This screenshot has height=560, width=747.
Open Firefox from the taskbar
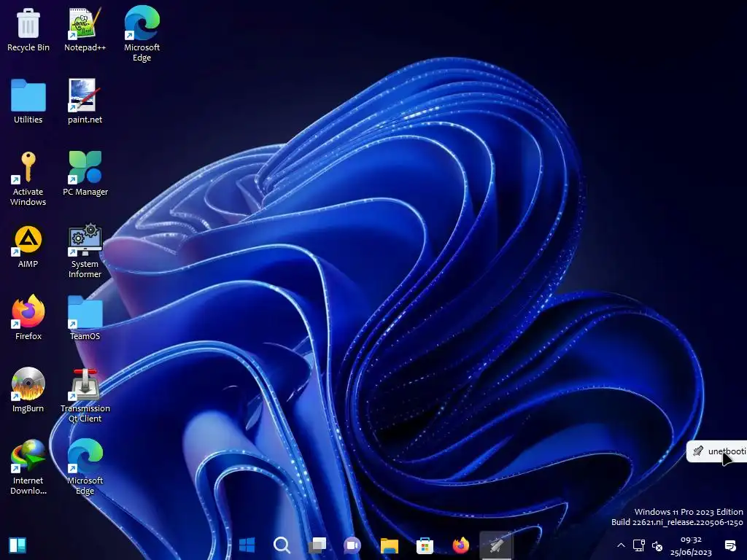(461, 545)
